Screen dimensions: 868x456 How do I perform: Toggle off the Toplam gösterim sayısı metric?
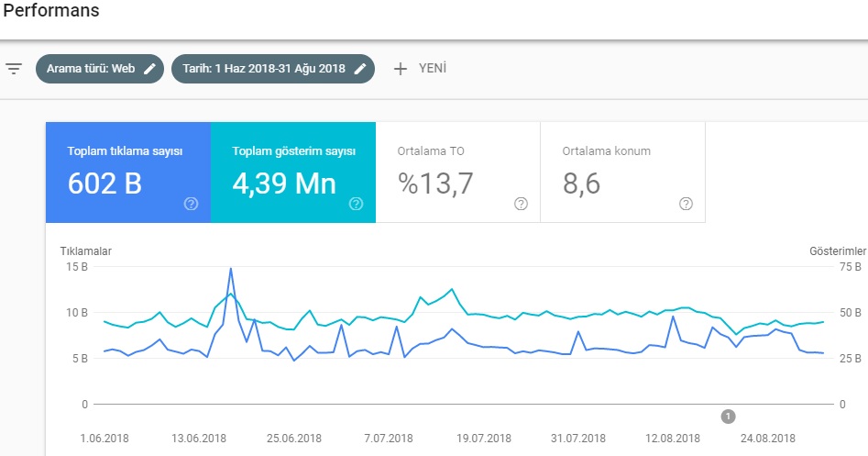coord(292,171)
